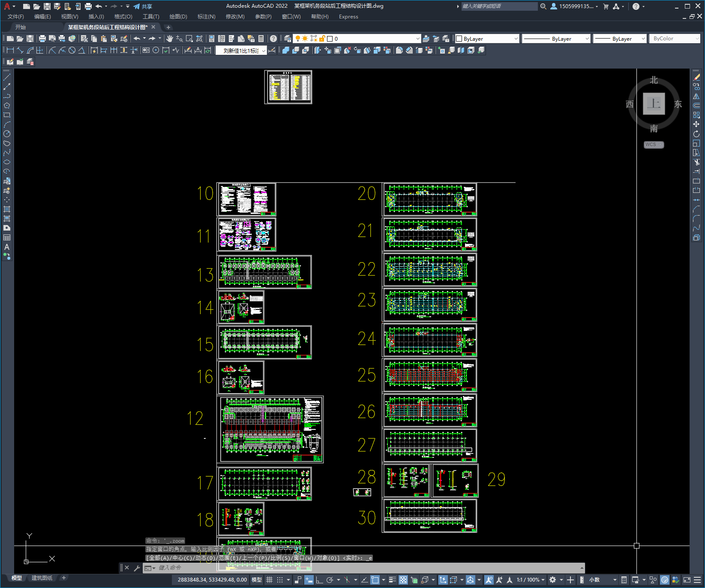Click the ViewCube 上 top face
705x588 pixels.
(654, 104)
